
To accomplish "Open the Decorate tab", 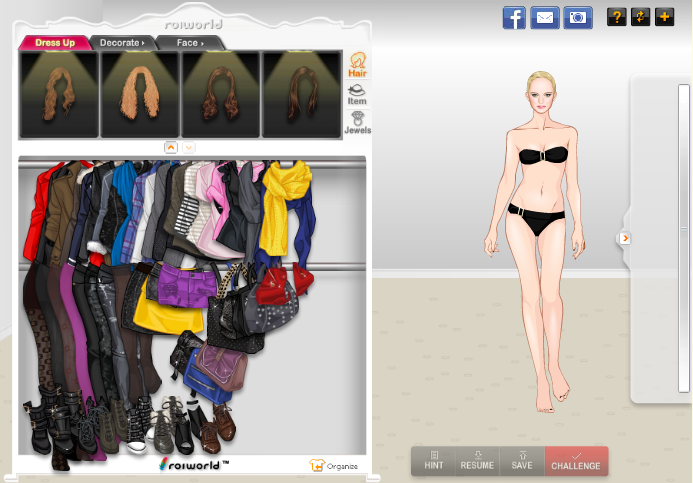I will 122,43.
